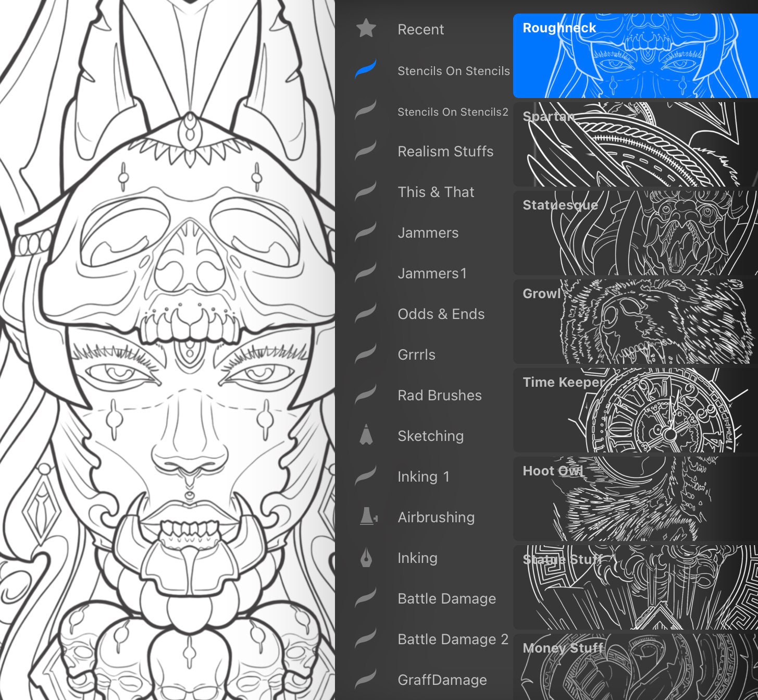Screen dimensions: 758x700
Task: Switch to the This & That brush set
Action: point(436,192)
